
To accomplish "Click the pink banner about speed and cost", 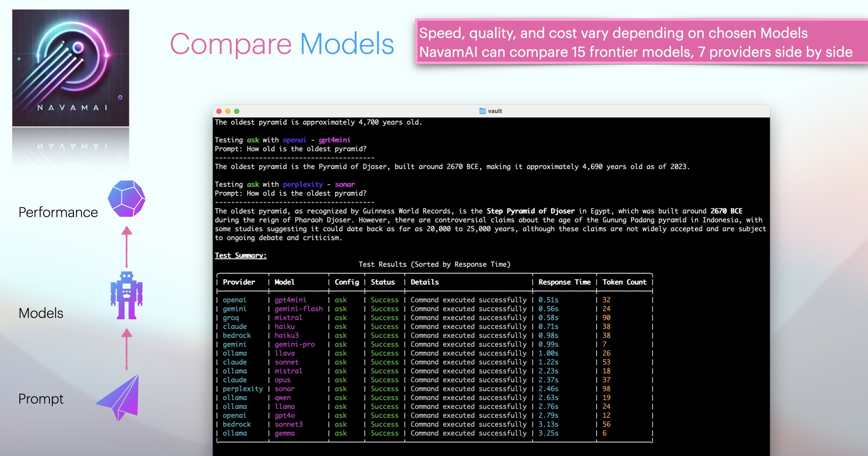I will click(x=641, y=41).
